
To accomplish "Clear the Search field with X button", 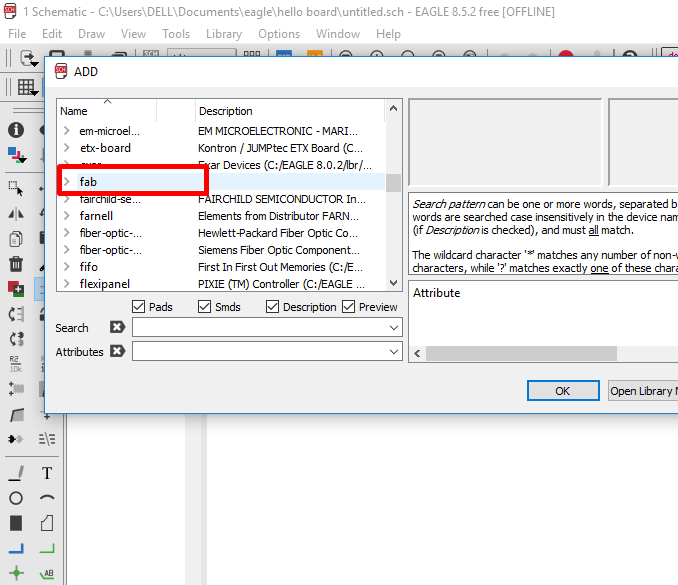I will [x=117, y=327].
